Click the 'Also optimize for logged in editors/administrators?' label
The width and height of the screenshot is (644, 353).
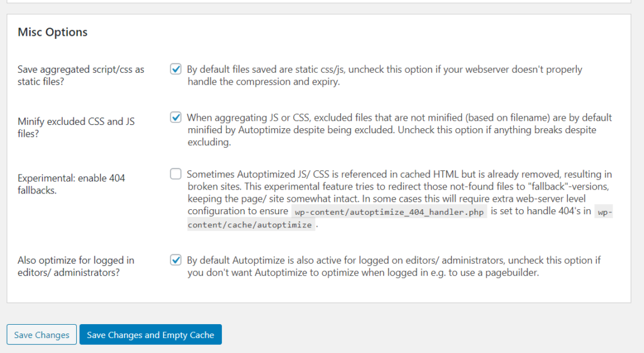(x=75, y=266)
